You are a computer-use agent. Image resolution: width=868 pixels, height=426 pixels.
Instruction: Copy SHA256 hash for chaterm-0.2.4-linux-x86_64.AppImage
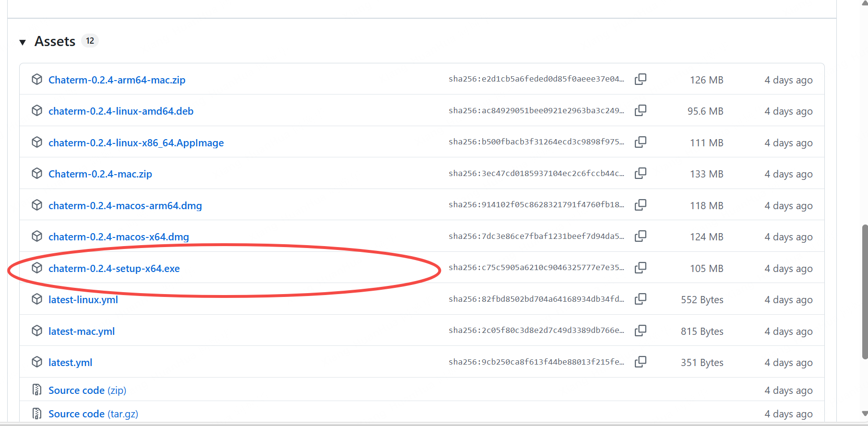tap(641, 142)
